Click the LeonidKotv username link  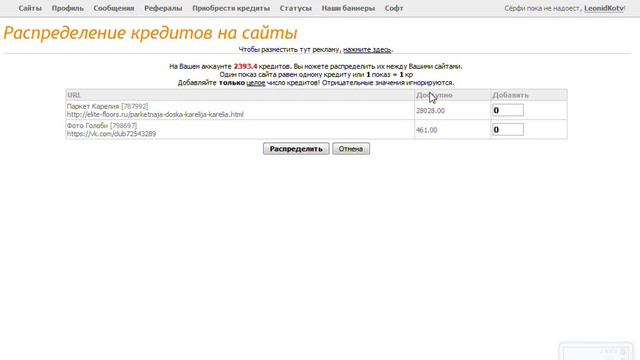(604, 8)
